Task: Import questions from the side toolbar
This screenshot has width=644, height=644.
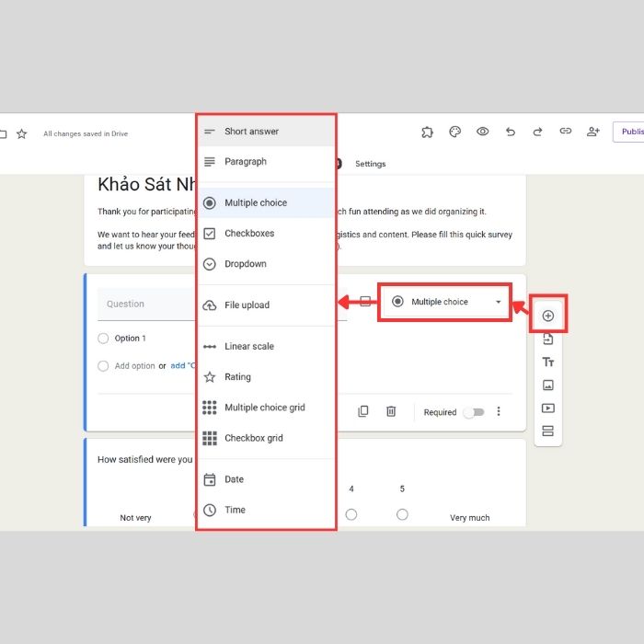Action: 548,339
